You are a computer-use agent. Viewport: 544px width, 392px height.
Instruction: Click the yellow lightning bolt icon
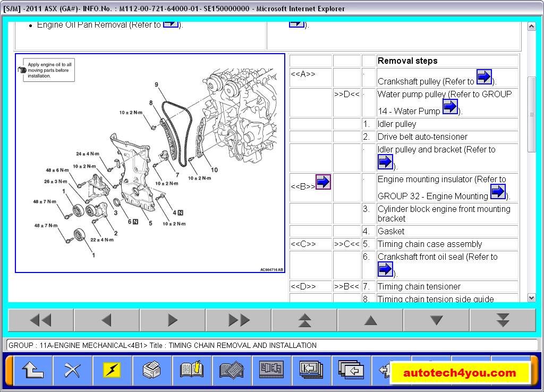pyautogui.click(x=112, y=370)
